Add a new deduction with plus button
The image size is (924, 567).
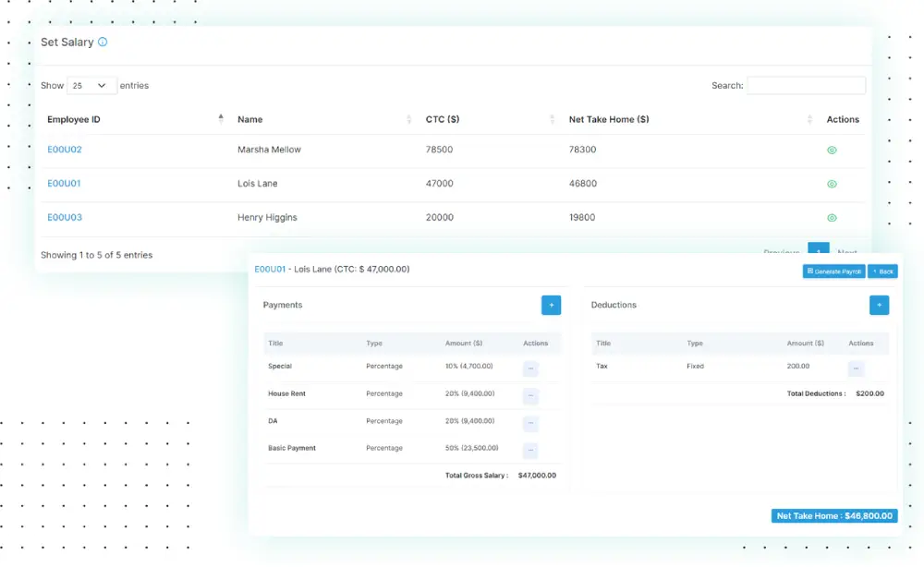879,305
